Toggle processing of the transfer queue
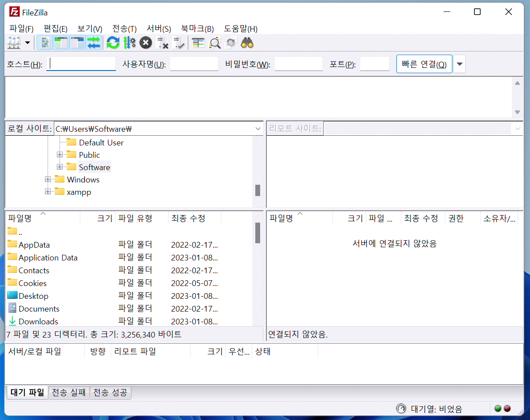This screenshot has height=420, width=530. (129, 43)
